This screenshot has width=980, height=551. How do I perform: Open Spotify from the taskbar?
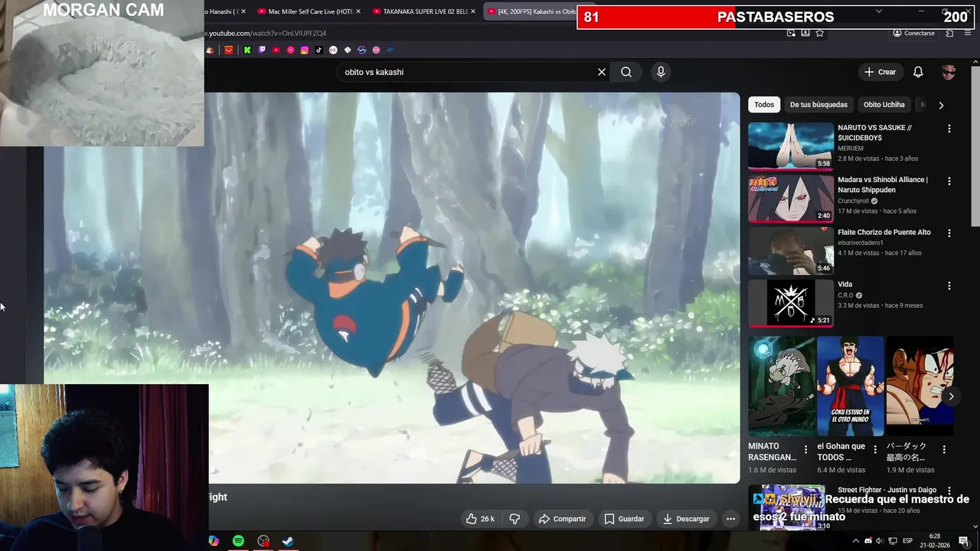point(238,541)
